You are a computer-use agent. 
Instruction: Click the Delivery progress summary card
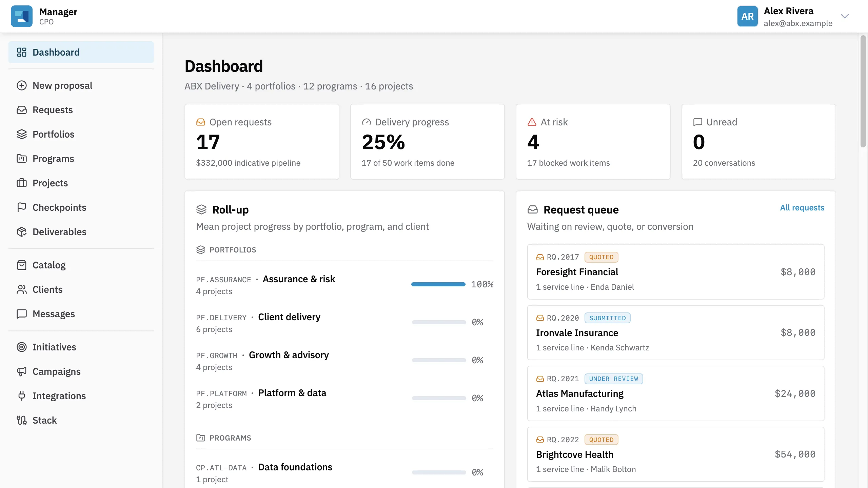(x=427, y=142)
